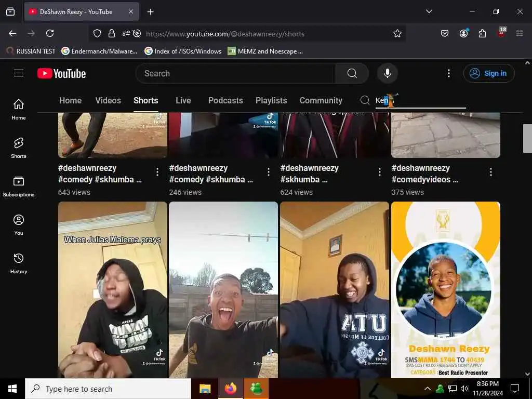Open the notification center icon
Viewport: 532px width, 399px height.
(x=515, y=389)
